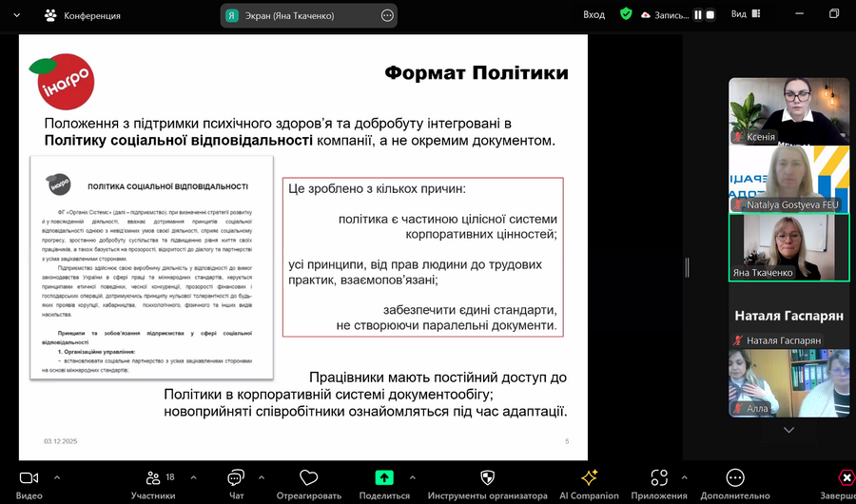Select Ксения's video tile

point(788,111)
